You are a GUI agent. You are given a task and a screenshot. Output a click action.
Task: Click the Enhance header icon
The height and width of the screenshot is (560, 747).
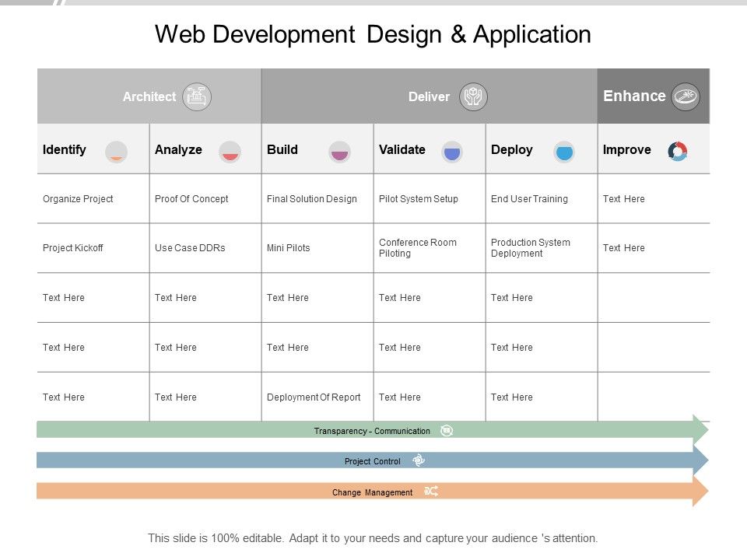pos(686,96)
